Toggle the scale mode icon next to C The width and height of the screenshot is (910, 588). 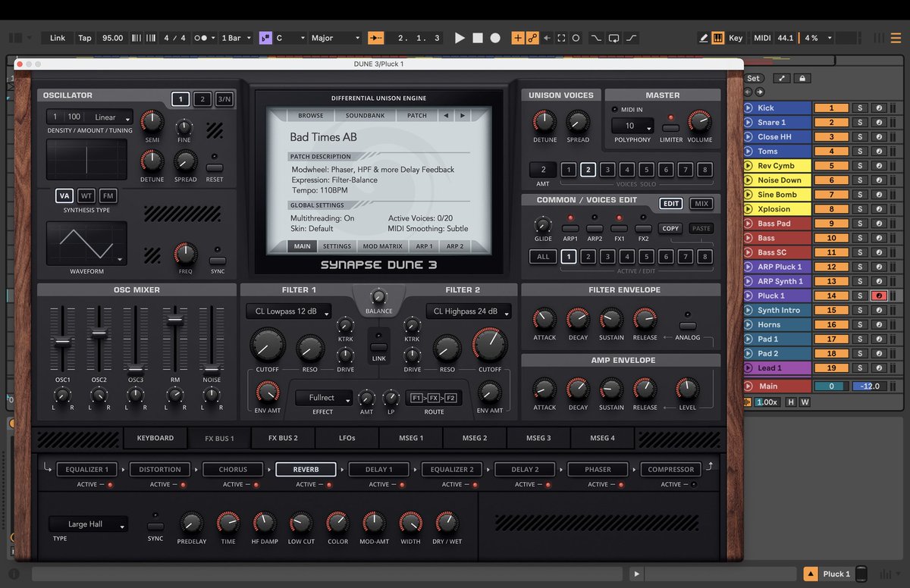[x=265, y=38]
